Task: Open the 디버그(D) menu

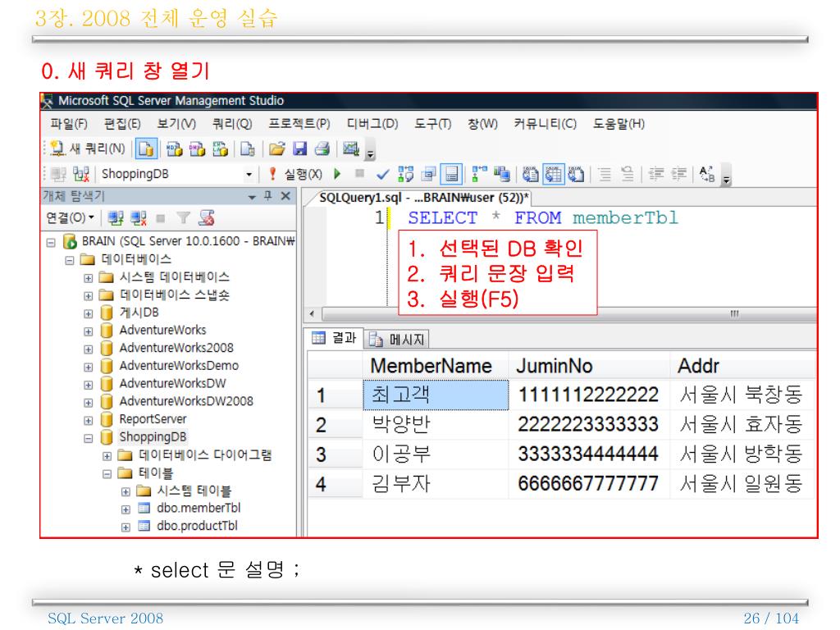Action: (372, 124)
